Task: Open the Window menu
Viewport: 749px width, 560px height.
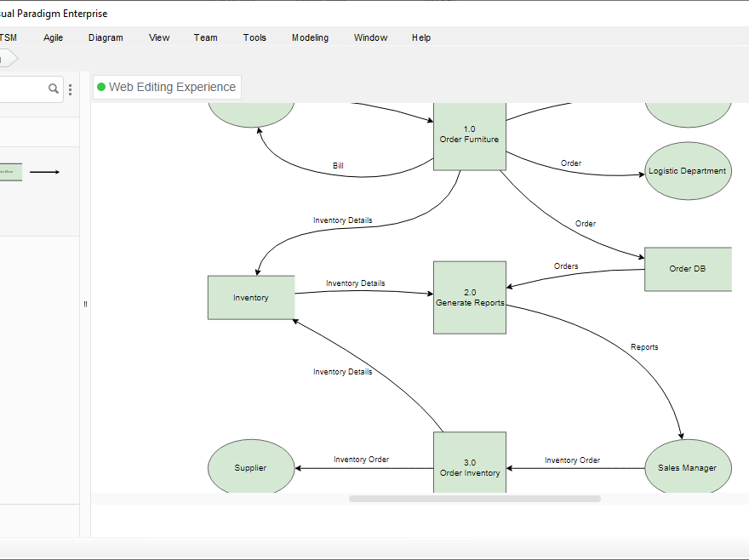Action: [x=370, y=37]
